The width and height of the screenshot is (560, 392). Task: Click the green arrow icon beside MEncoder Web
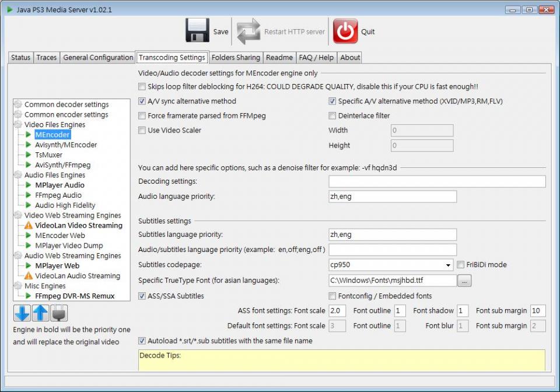[28, 235]
